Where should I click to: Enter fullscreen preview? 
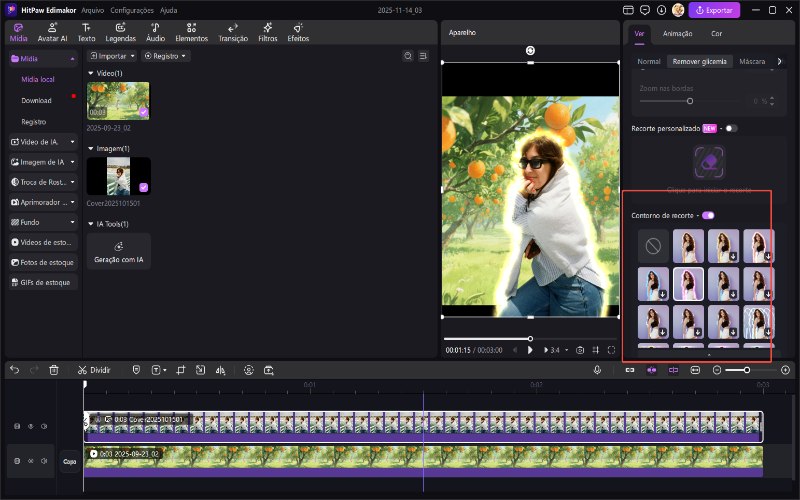[611, 350]
